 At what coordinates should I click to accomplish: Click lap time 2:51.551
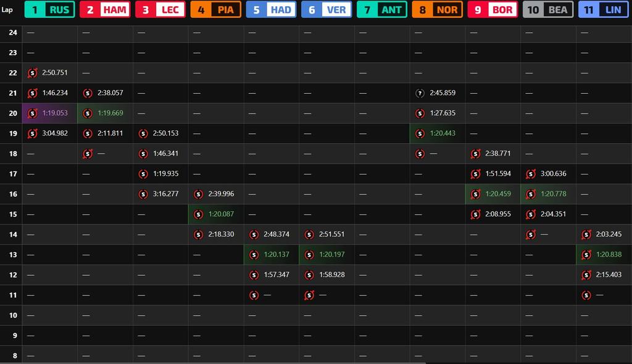[x=331, y=234]
